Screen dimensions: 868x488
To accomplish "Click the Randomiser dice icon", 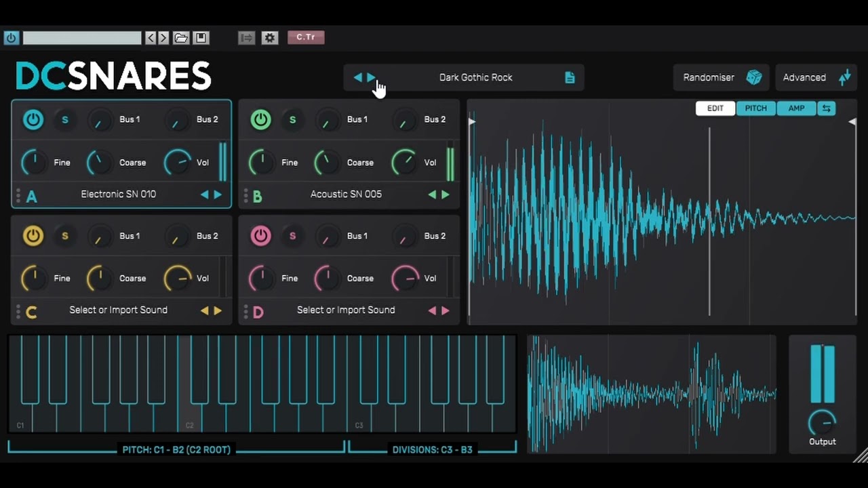I will pyautogui.click(x=753, y=77).
